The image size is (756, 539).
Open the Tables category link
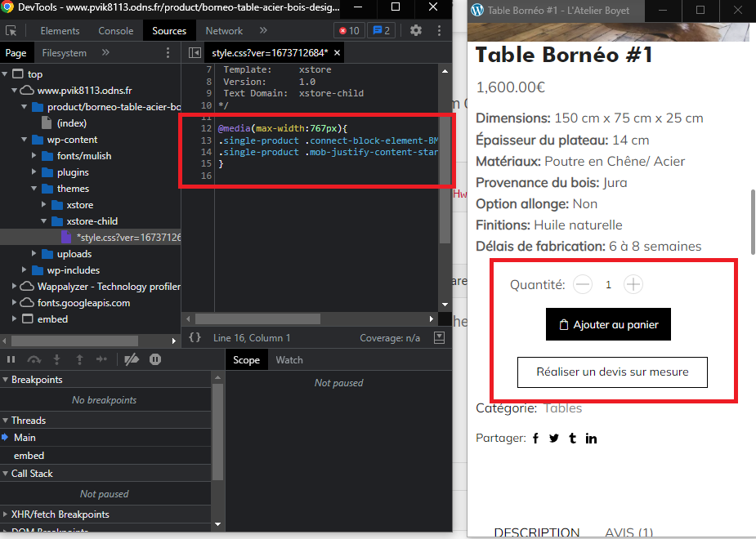click(562, 408)
